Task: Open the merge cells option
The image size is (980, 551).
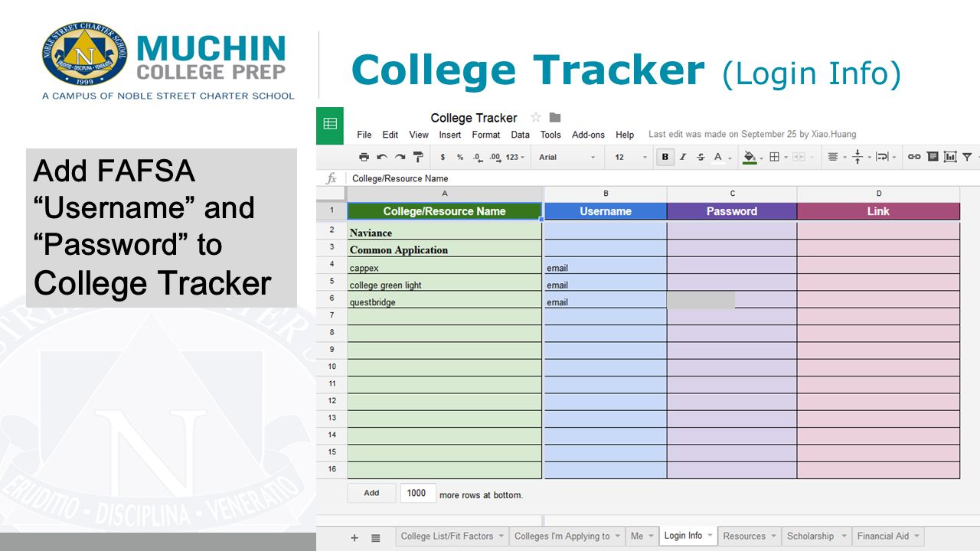Action: click(802, 157)
